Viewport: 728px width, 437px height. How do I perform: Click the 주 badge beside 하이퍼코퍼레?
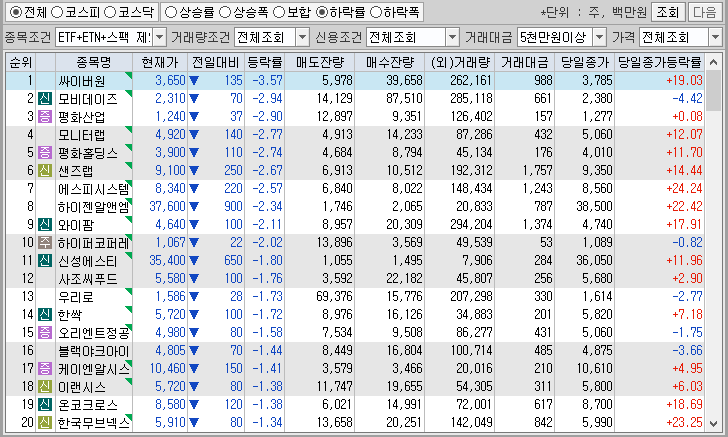pos(45,242)
